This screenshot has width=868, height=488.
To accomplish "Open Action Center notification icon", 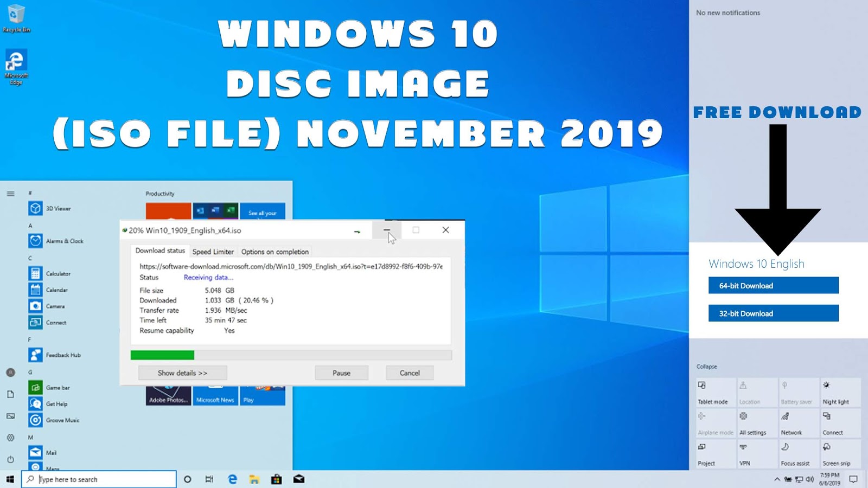I will [x=854, y=479].
